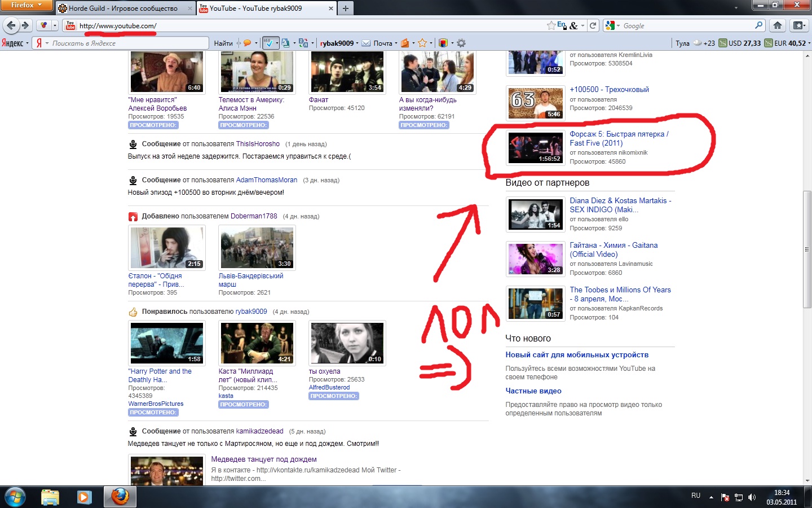
Task: Click the vertical scrollbar thumb
Action: click(x=807, y=249)
